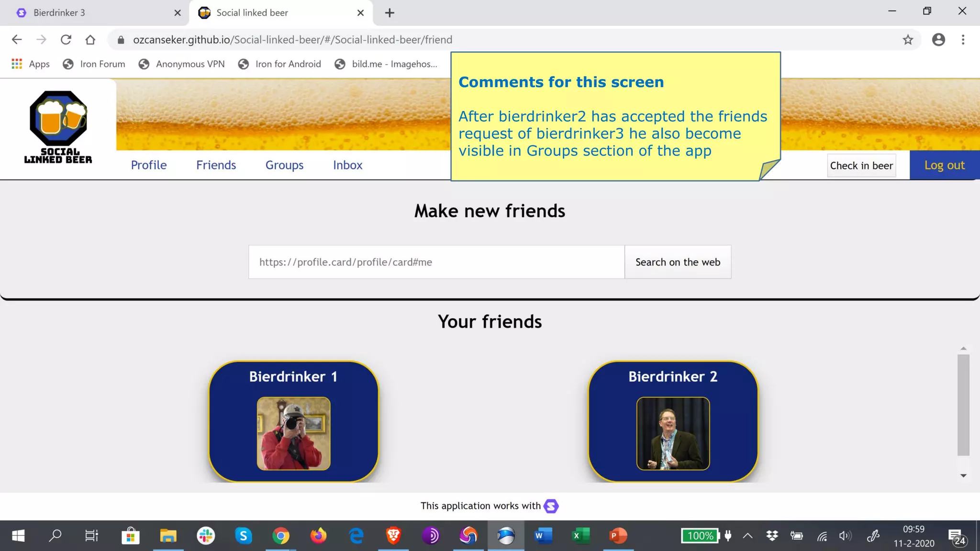Click the Check in beer button

(861, 165)
